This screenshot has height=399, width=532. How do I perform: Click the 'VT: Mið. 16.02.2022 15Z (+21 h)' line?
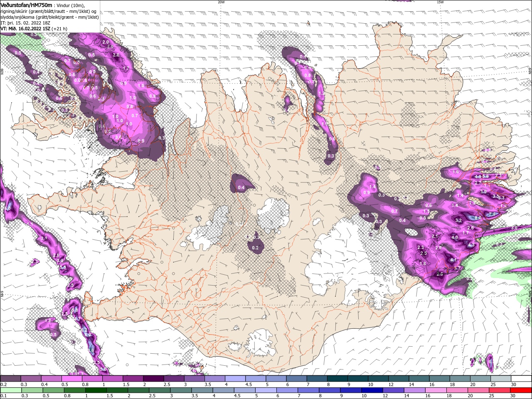pyautogui.click(x=34, y=29)
